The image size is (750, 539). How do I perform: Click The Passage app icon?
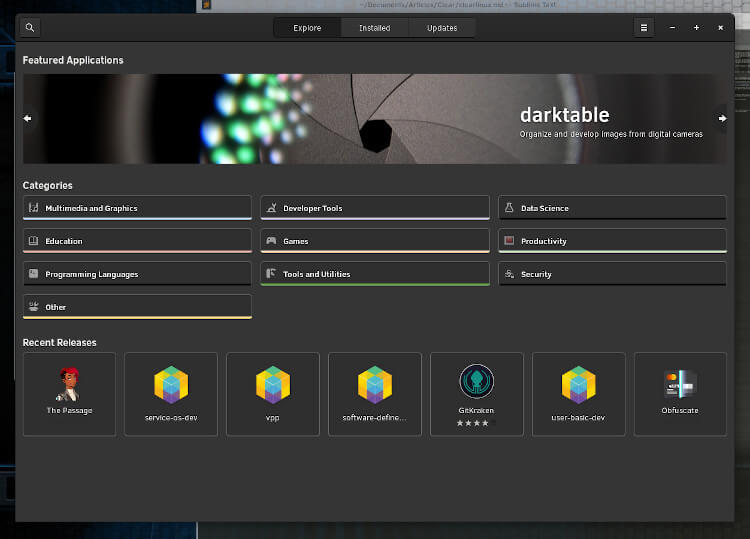[x=69, y=384]
